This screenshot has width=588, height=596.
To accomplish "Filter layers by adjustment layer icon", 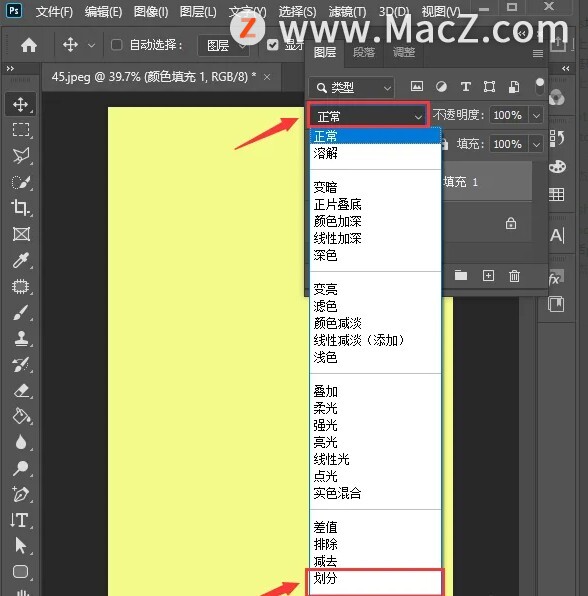I will coord(441,87).
